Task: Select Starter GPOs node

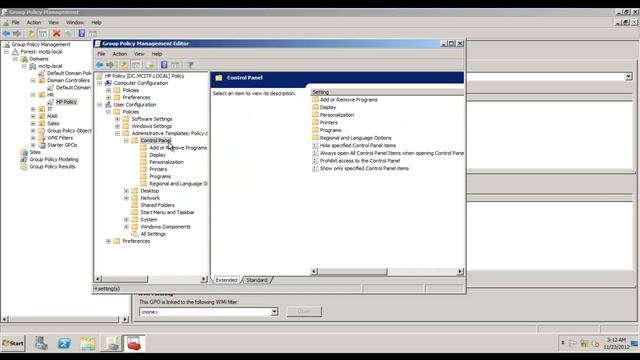Action: (62, 145)
